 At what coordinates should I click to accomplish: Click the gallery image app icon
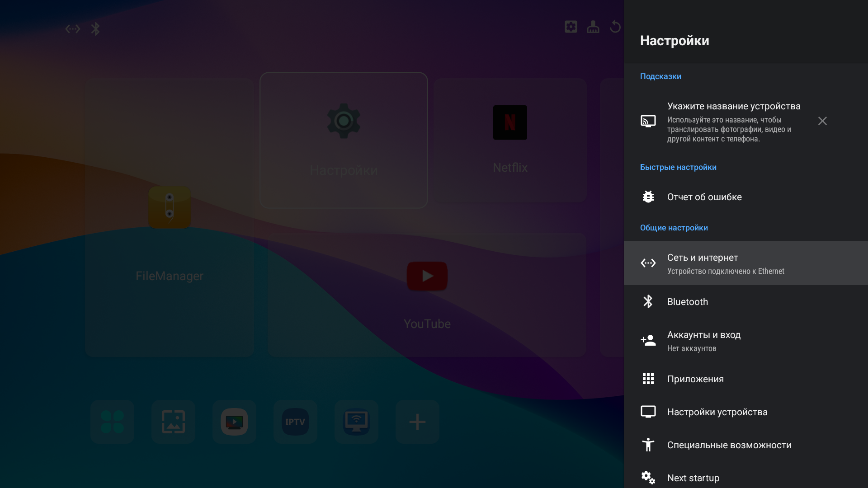pyautogui.click(x=173, y=422)
